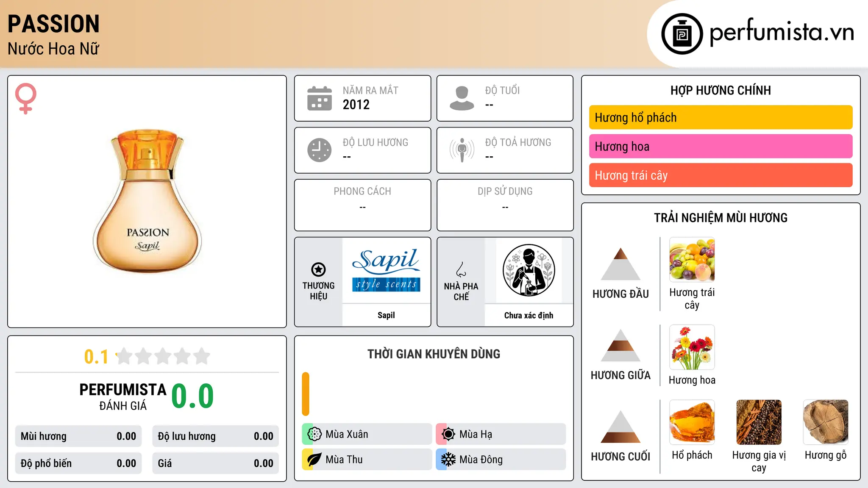Click the Mùi hương 0.00 score row
The width and height of the screenshot is (868, 488).
click(78, 436)
